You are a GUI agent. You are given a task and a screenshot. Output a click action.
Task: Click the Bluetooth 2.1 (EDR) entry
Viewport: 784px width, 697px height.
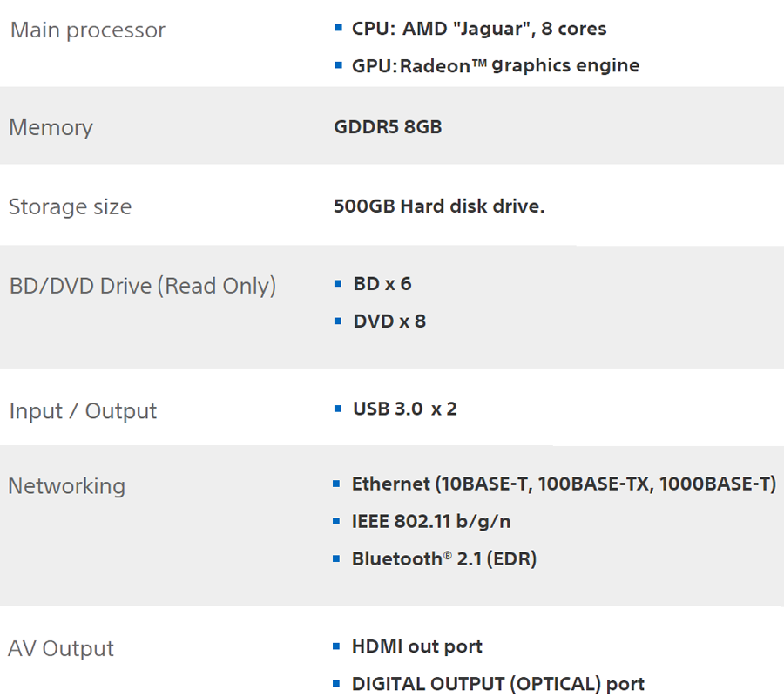pos(444,559)
